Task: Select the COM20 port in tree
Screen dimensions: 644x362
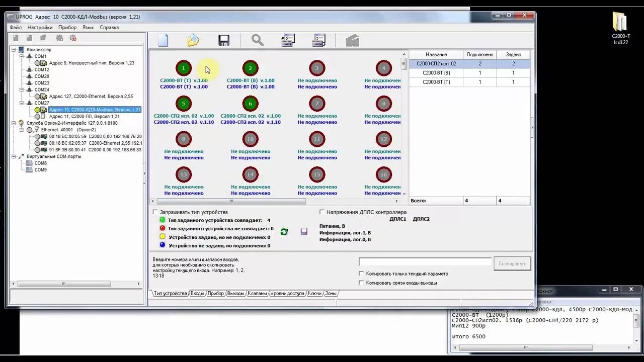Action: [x=42, y=76]
